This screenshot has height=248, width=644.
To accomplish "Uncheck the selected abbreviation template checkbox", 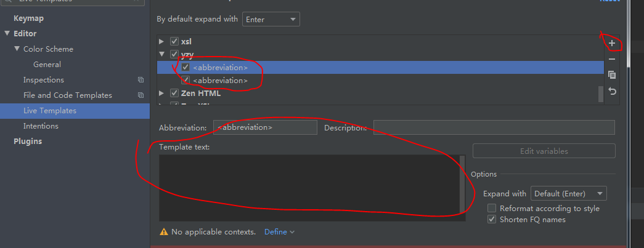I will point(185,67).
